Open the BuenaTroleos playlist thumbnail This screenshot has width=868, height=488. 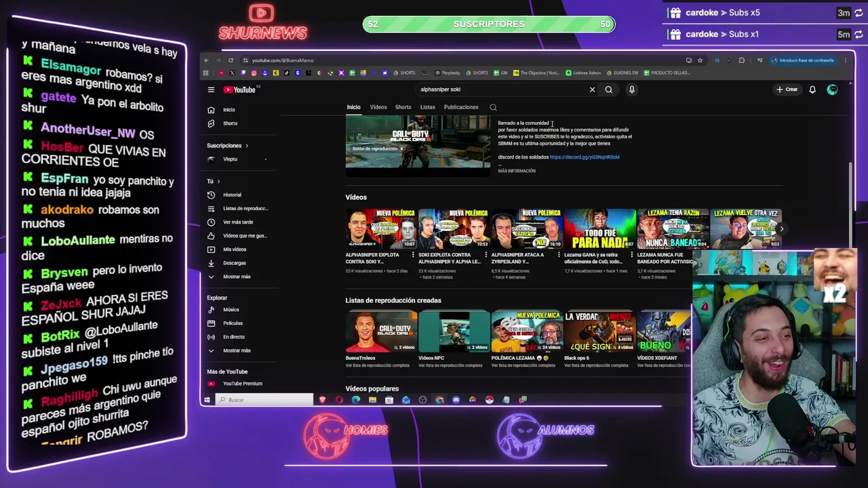(x=381, y=331)
